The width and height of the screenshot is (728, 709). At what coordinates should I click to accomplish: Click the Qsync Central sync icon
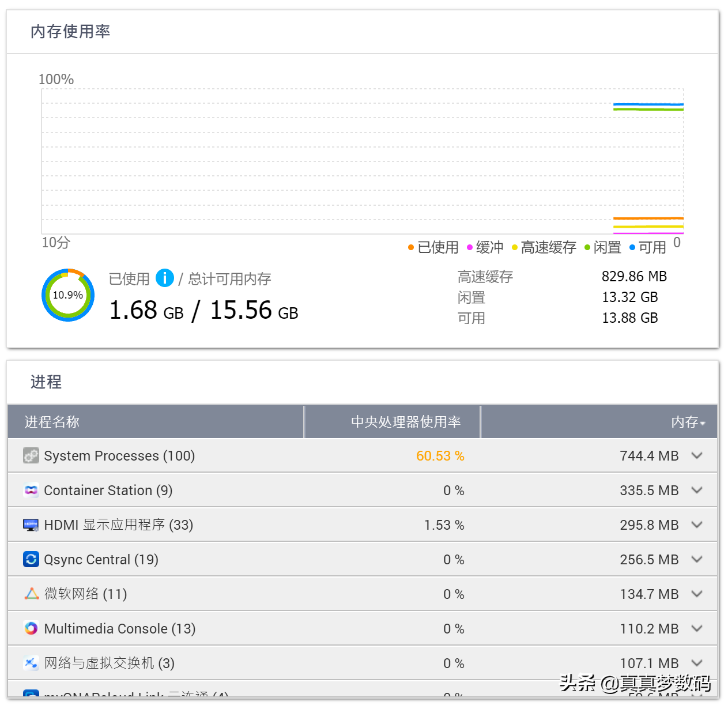[31, 560]
